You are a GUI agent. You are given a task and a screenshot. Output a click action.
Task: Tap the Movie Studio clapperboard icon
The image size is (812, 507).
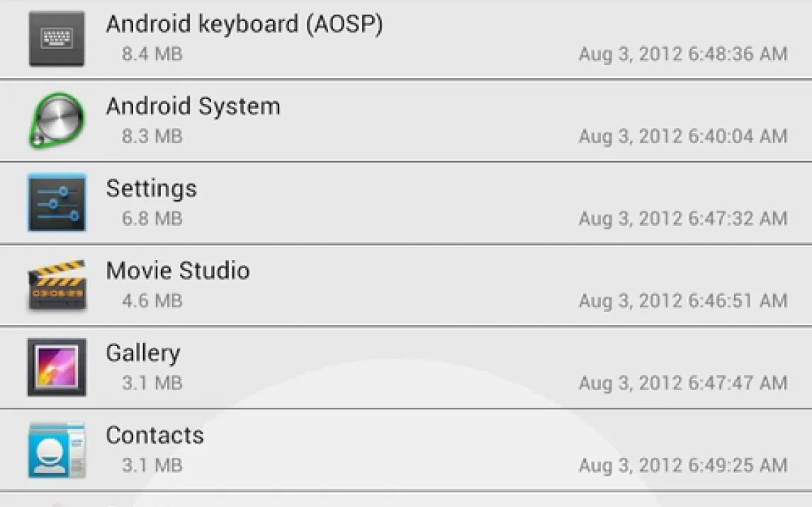click(57, 285)
